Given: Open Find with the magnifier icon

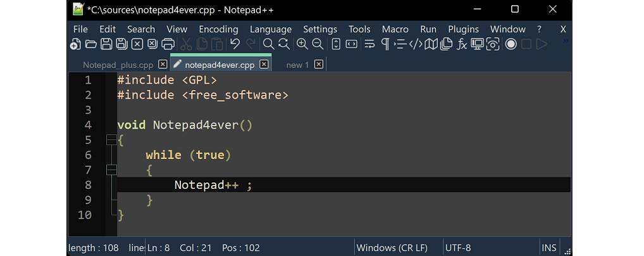Looking at the screenshot, I should (269, 44).
